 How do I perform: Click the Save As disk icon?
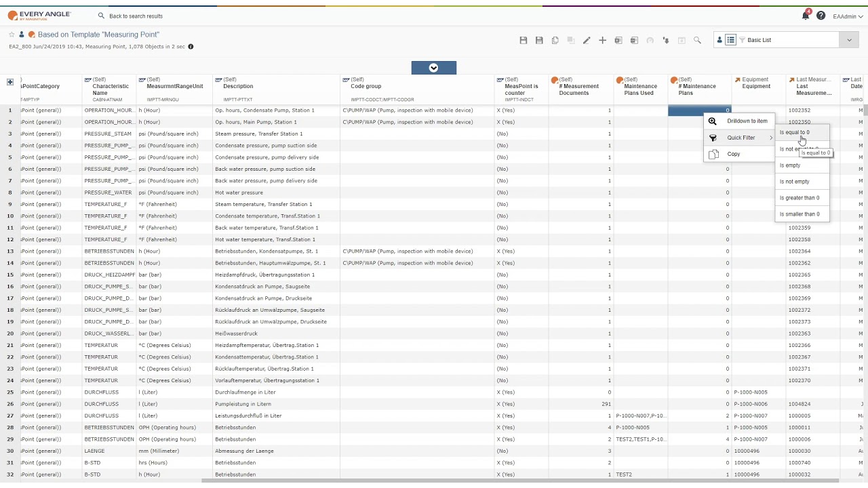tap(539, 41)
